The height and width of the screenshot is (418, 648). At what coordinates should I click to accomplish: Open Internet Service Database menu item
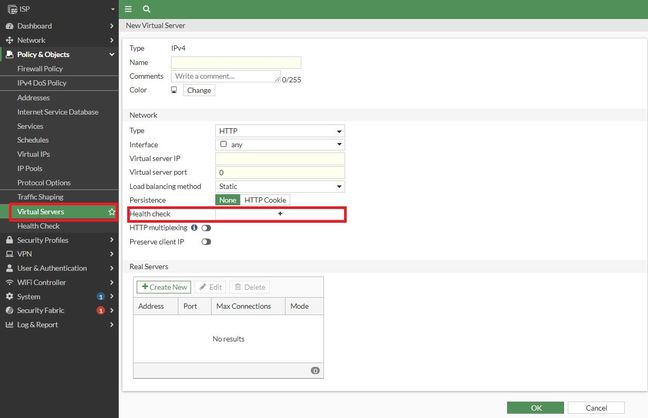pyautogui.click(x=58, y=112)
